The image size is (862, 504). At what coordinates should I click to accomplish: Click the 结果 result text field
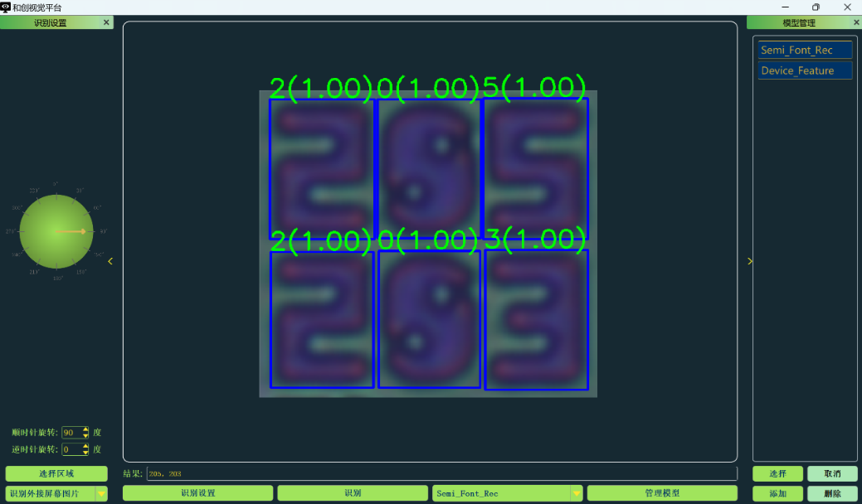pos(441,474)
